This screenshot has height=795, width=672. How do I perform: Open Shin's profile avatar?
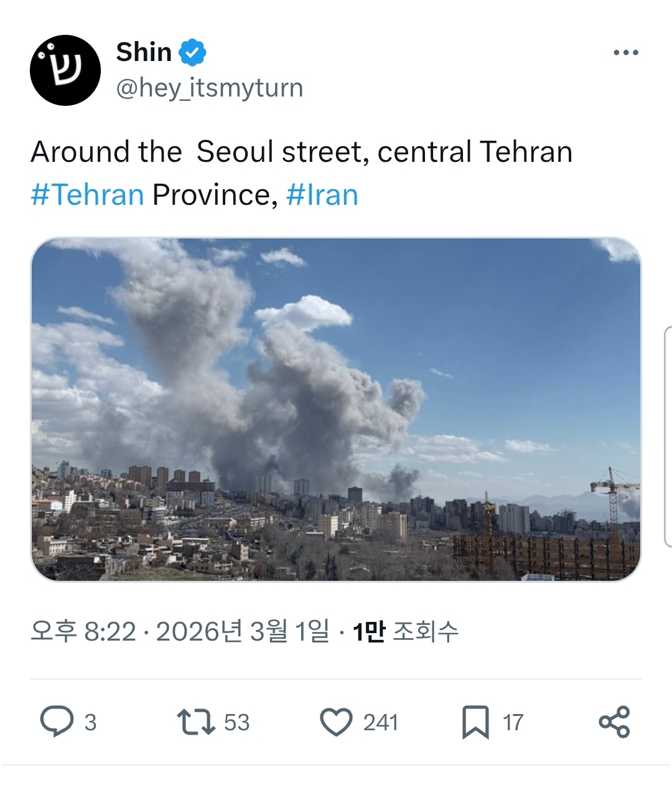pos(65,70)
